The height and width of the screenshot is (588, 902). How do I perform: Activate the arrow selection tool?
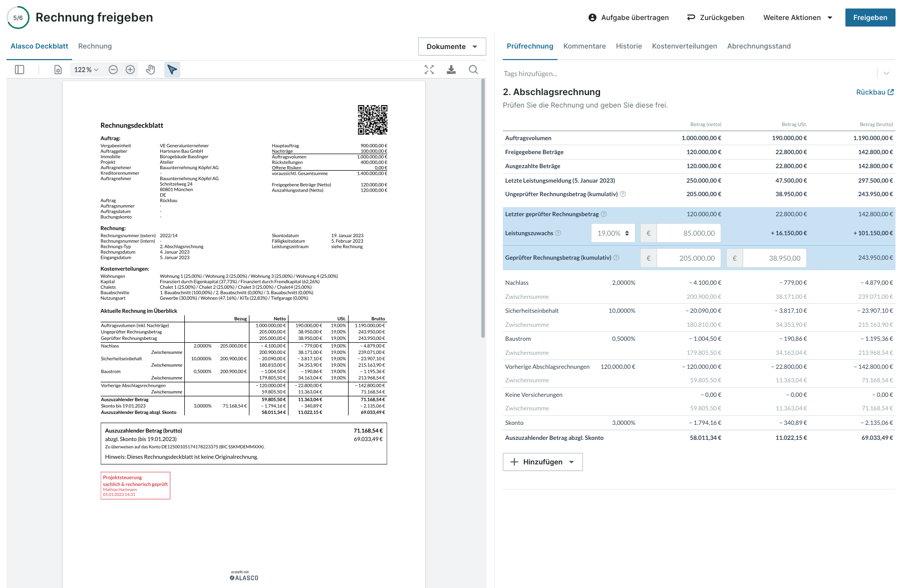point(172,70)
